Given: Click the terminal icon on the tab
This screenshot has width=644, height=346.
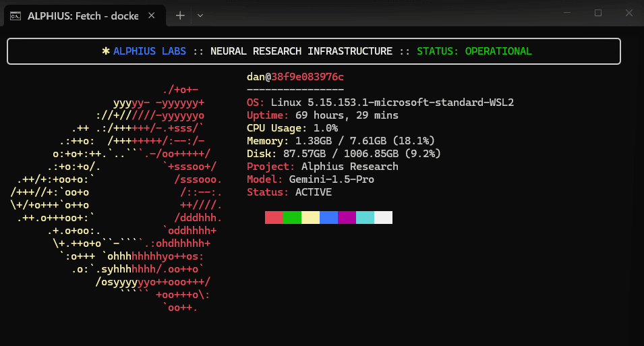Looking at the screenshot, I should pos(16,16).
